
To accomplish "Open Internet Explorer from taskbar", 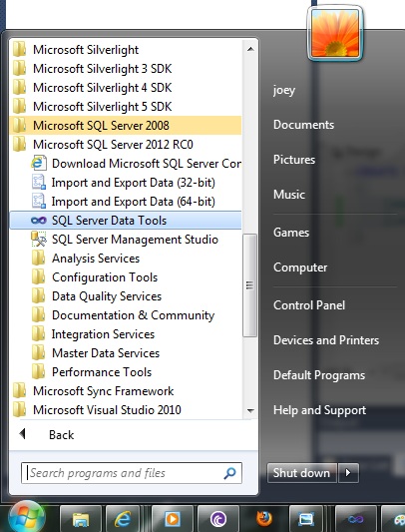I will pyautogui.click(x=123, y=519).
